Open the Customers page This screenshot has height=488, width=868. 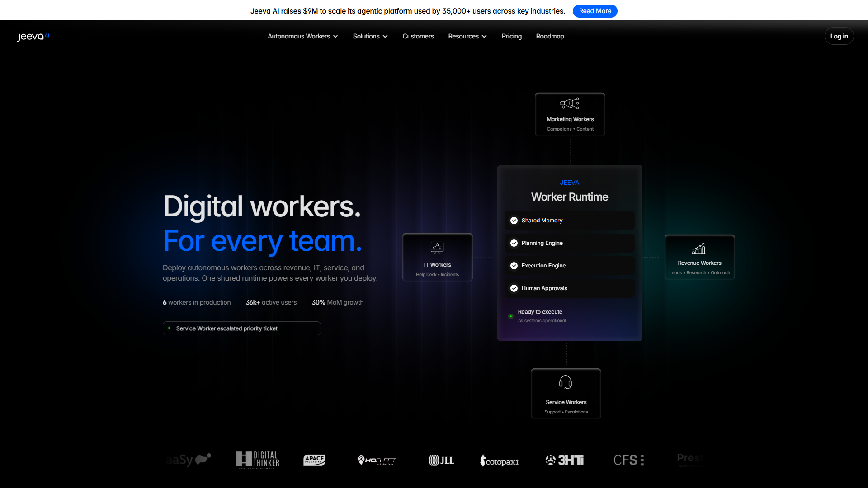418,36
